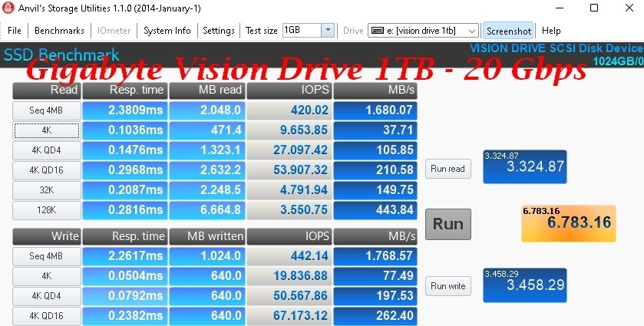Click the 67.173.12 IOPS value

pyautogui.click(x=289, y=316)
